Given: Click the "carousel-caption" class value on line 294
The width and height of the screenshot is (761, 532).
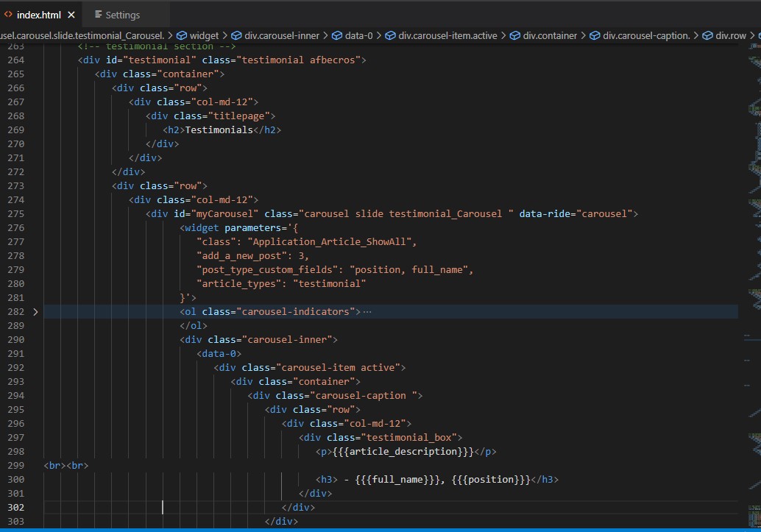Looking at the screenshot, I should (364, 396).
